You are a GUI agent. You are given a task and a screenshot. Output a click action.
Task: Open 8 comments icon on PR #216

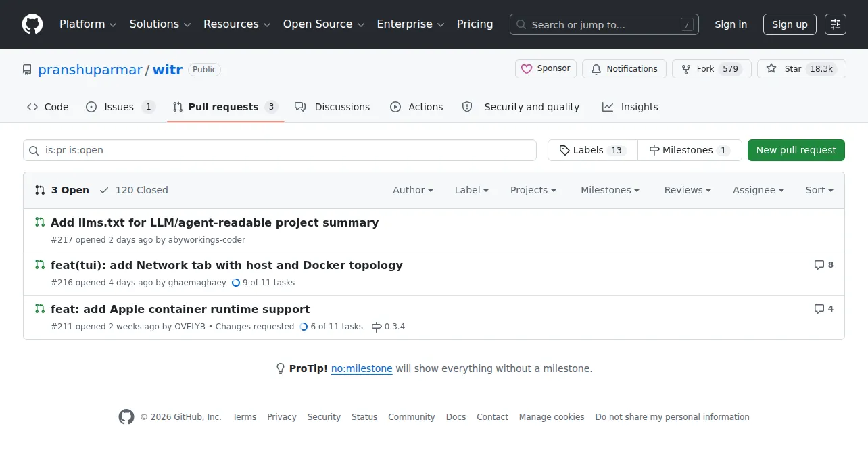pos(824,265)
